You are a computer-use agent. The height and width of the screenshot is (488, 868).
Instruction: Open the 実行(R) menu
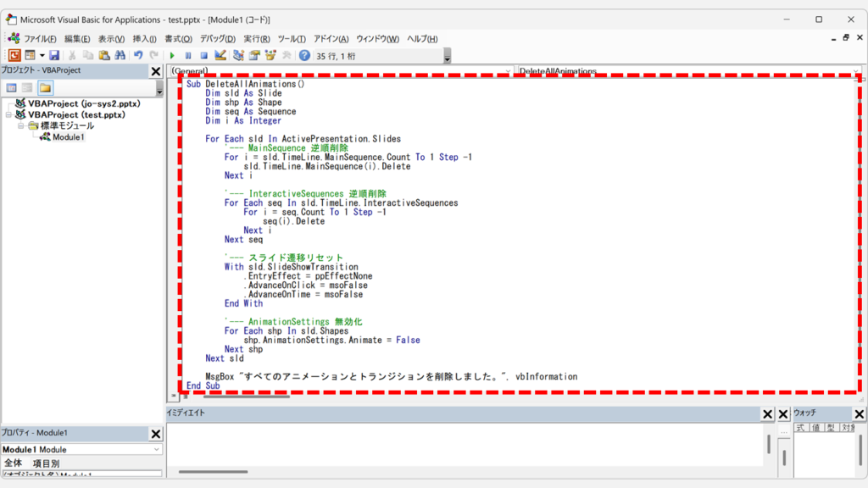click(x=257, y=39)
